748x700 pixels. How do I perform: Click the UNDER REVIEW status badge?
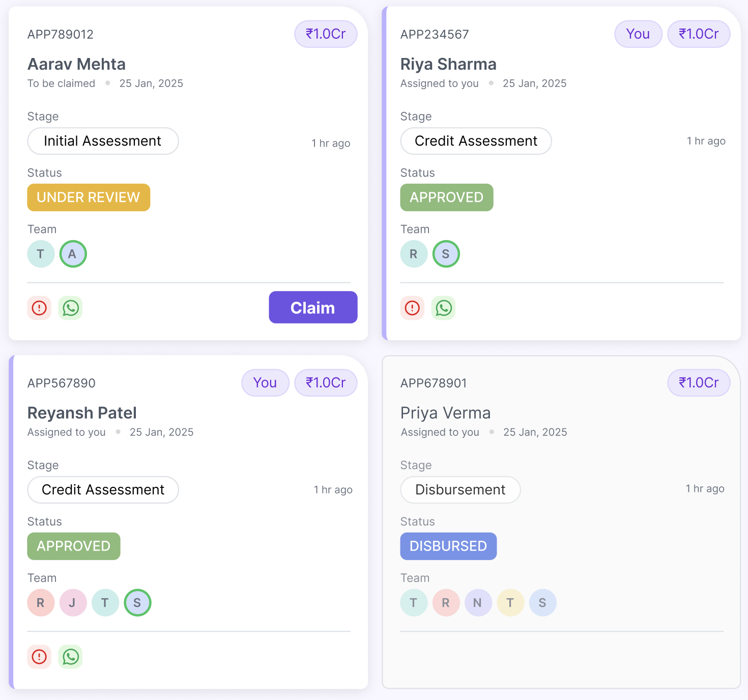click(x=88, y=197)
